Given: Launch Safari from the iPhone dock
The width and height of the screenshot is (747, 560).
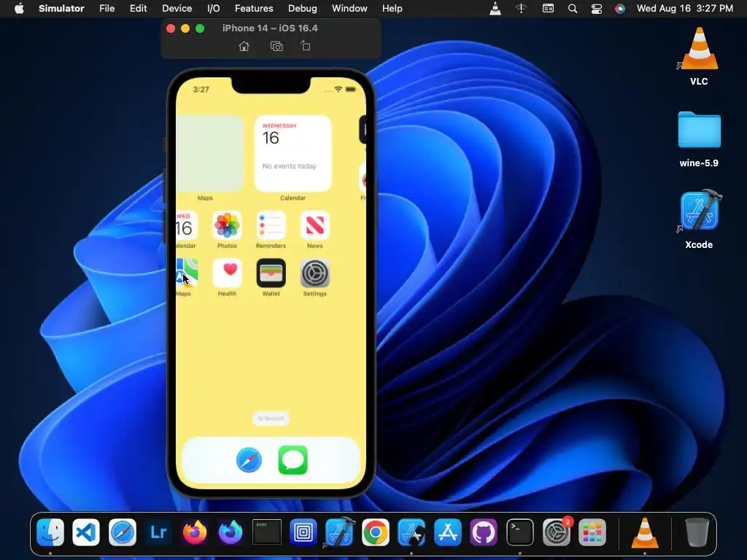Looking at the screenshot, I should tap(249, 460).
